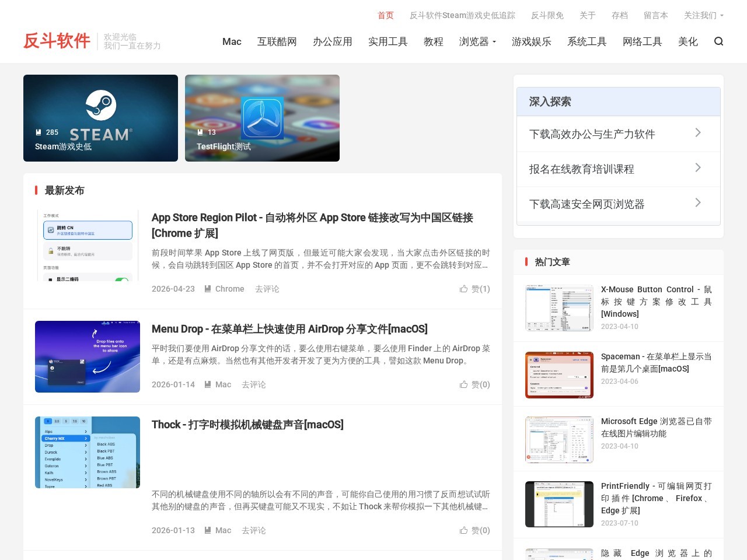Click the book count icon beside 285

pyautogui.click(x=39, y=132)
